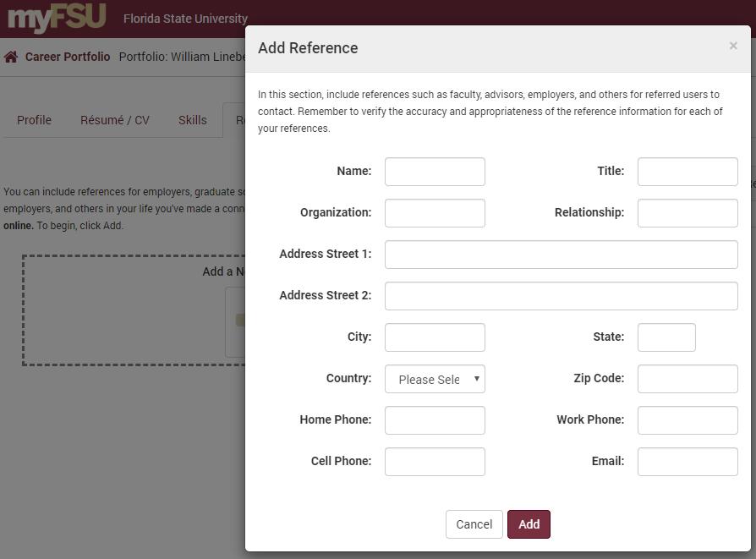This screenshot has width=756, height=559.
Task: Click the Relationship input box
Action: 688,213
